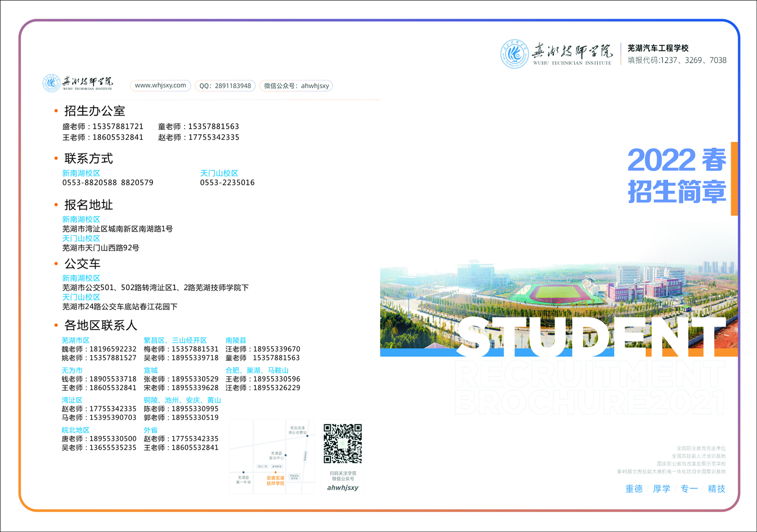The width and height of the screenshot is (757, 532).
Task: Select 宋老师 : 18955339628
Action: coord(181,388)
